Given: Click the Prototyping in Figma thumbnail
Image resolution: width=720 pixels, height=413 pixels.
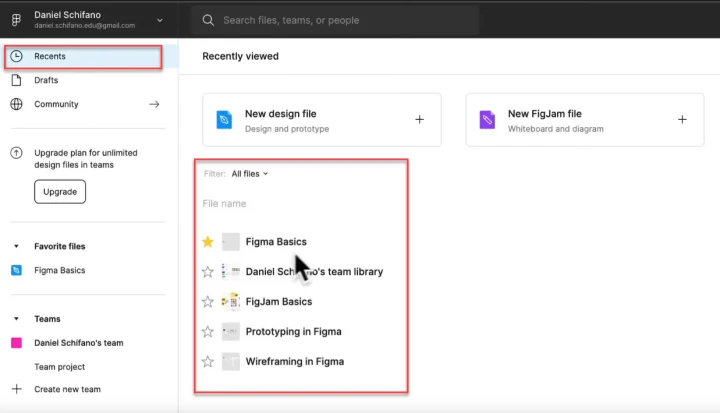Looking at the screenshot, I should (231, 331).
